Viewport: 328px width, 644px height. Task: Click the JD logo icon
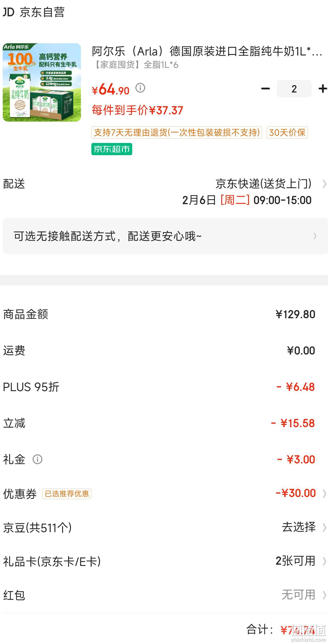click(8, 12)
